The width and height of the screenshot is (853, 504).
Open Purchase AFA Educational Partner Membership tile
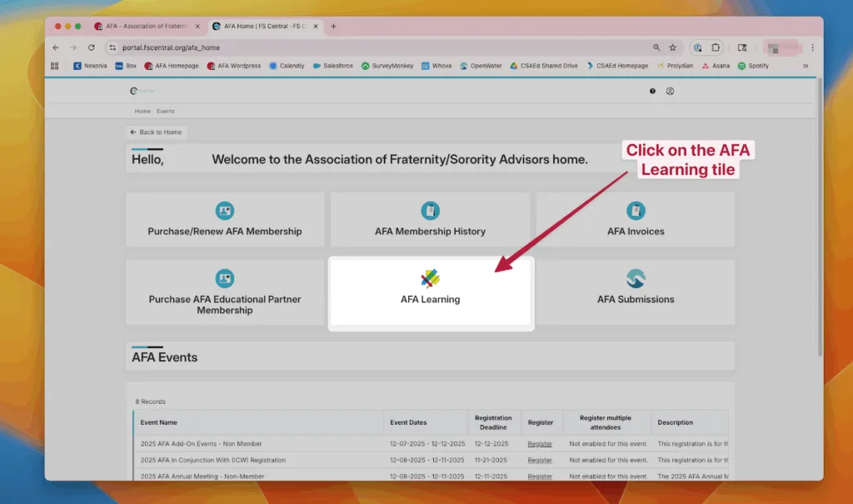click(225, 292)
